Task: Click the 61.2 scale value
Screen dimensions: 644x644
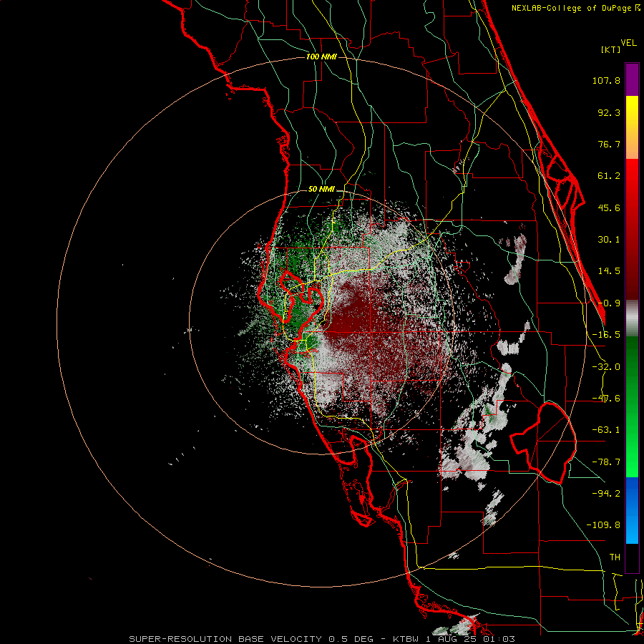Action: [x=609, y=176]
